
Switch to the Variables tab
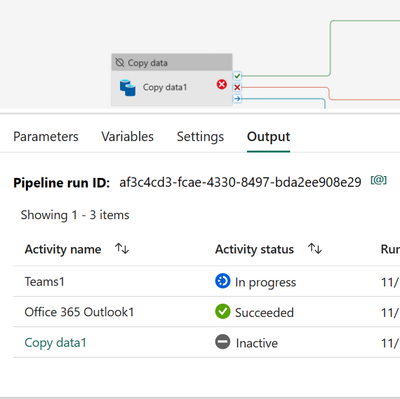pos(127,137)
